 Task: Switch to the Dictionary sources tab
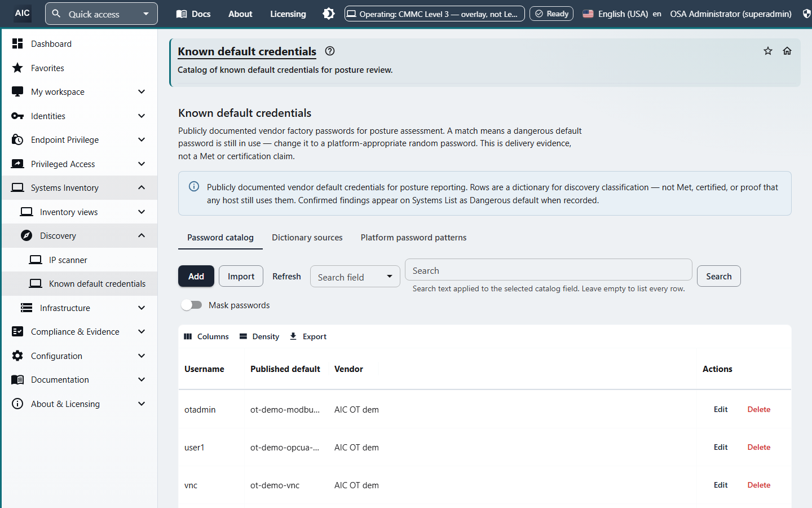click(307, 238)
